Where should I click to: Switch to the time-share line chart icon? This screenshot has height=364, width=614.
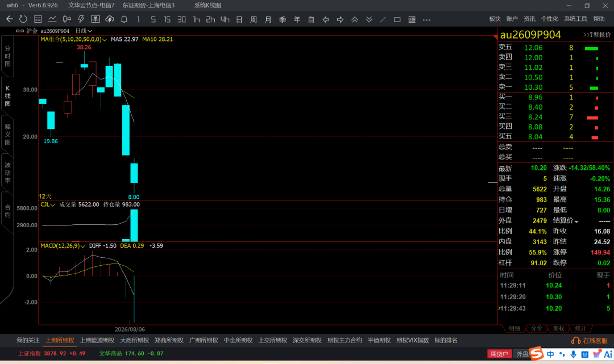pos(52,19)
